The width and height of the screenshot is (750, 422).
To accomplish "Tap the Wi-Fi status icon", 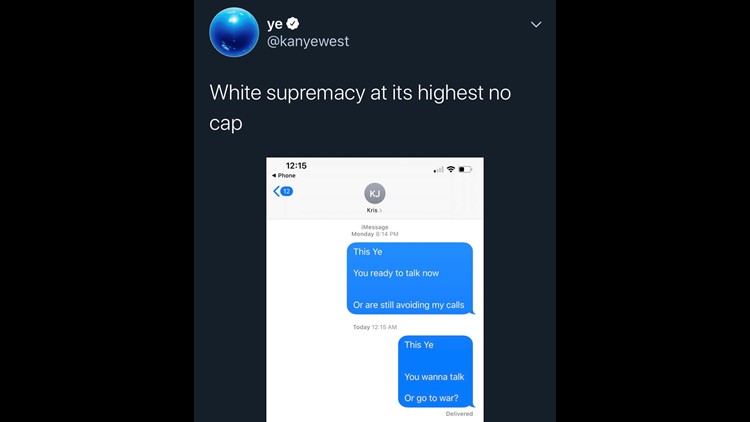I will [x=451, y=169].
